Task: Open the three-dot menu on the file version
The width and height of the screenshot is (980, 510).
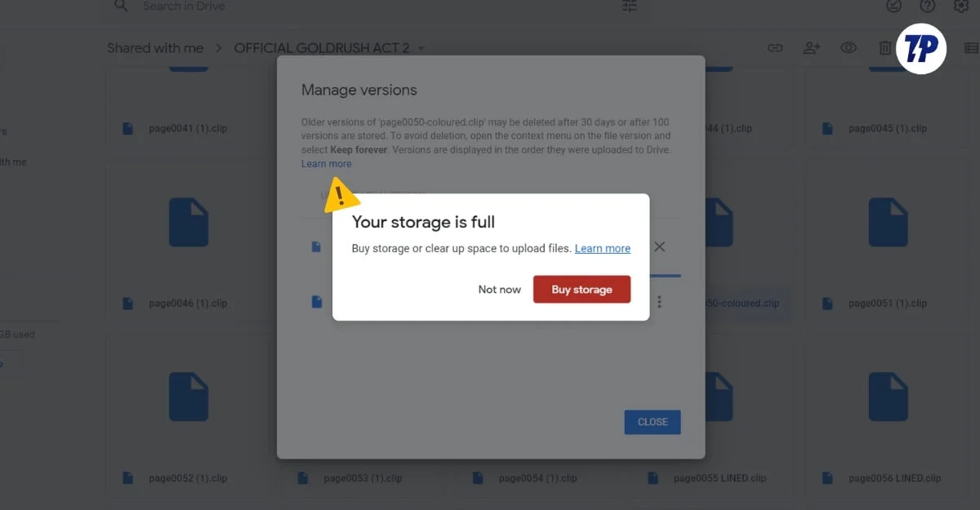Action: click(659, 302)
